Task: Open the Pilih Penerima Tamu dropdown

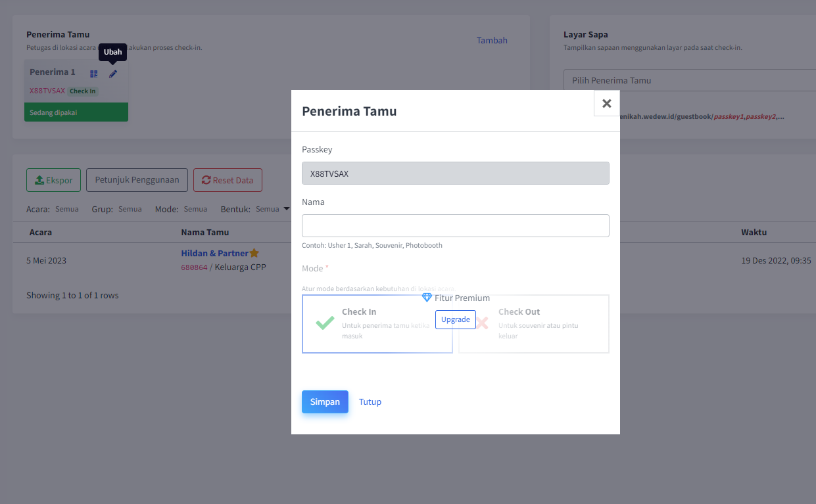Action: click(x=690, y=80)
